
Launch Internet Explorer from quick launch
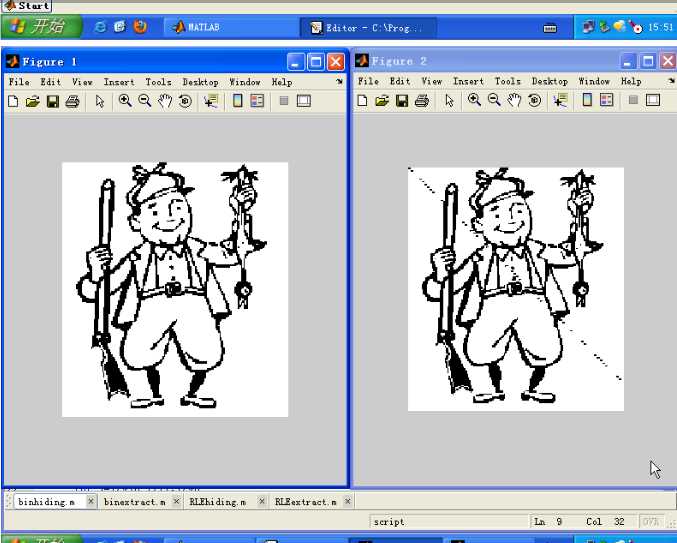click(100, 27)
